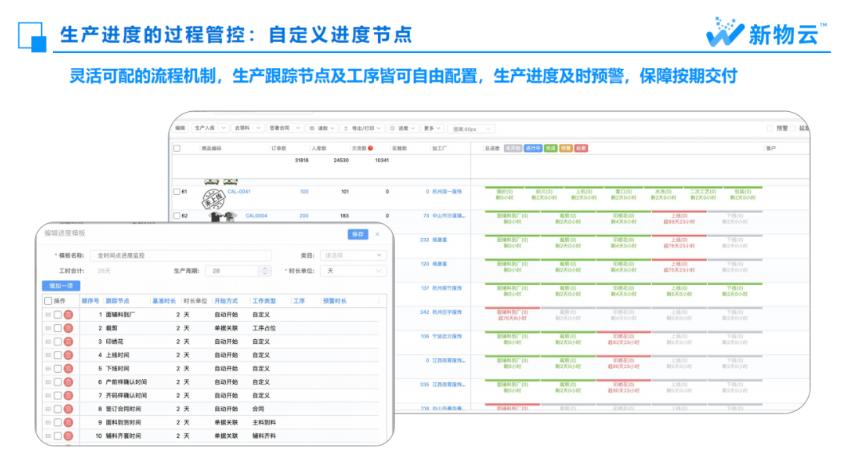Click the 预警时长 column header

point(334,301)
